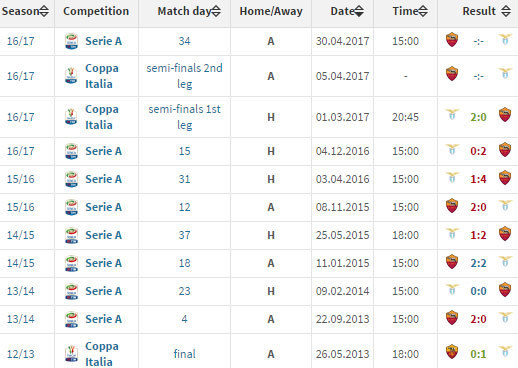The image size is (518, 368).
Task: Sort table by Date column arrows
Action: coord(359,11)
